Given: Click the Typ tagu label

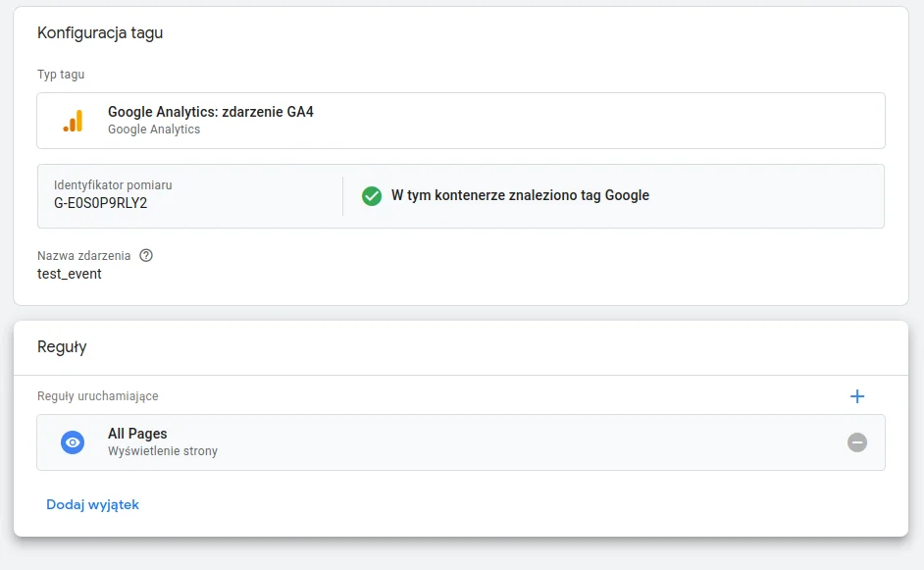Looking at the screenshot, I should click(x=61, y=75).
